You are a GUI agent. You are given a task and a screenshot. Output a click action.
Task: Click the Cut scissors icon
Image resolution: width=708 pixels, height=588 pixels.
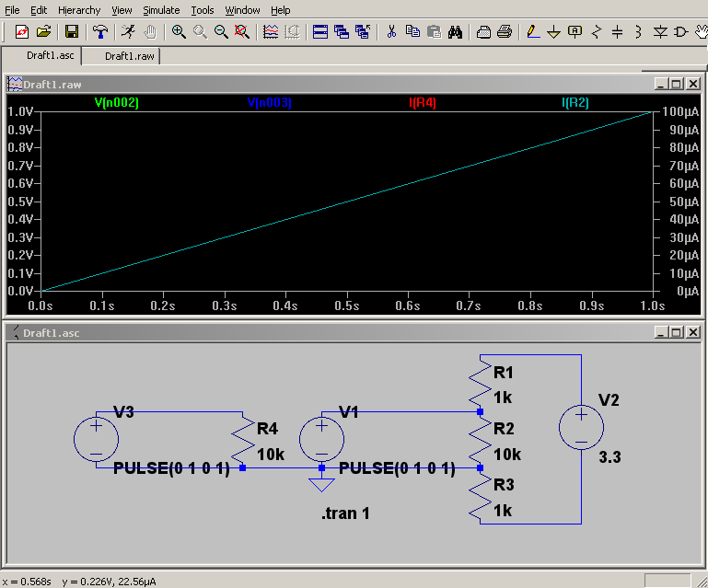click(x=391, y=31)
